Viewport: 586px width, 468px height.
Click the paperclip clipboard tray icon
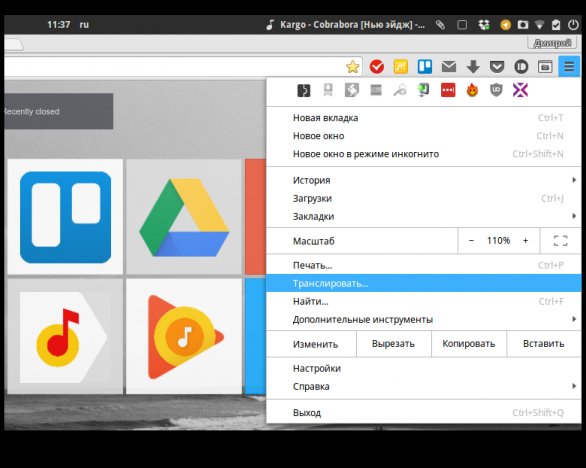[x=441, y=25]
